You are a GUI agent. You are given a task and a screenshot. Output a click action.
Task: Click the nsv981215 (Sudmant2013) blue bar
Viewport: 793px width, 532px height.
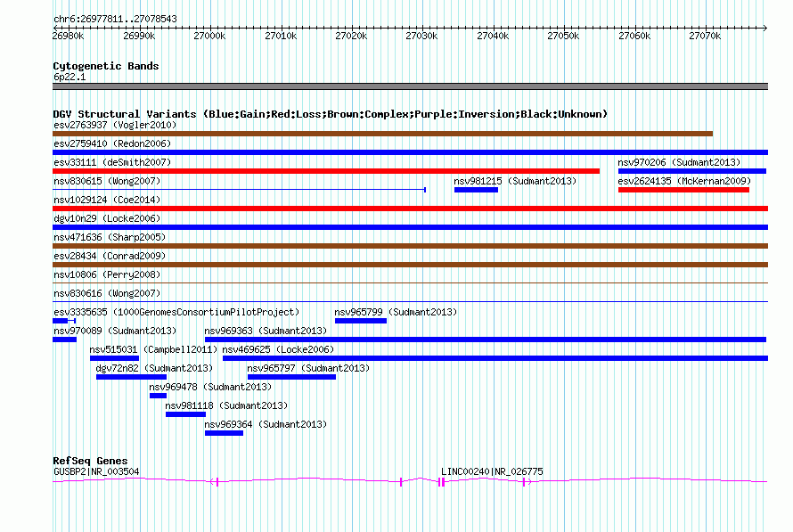tap(476, 190)
